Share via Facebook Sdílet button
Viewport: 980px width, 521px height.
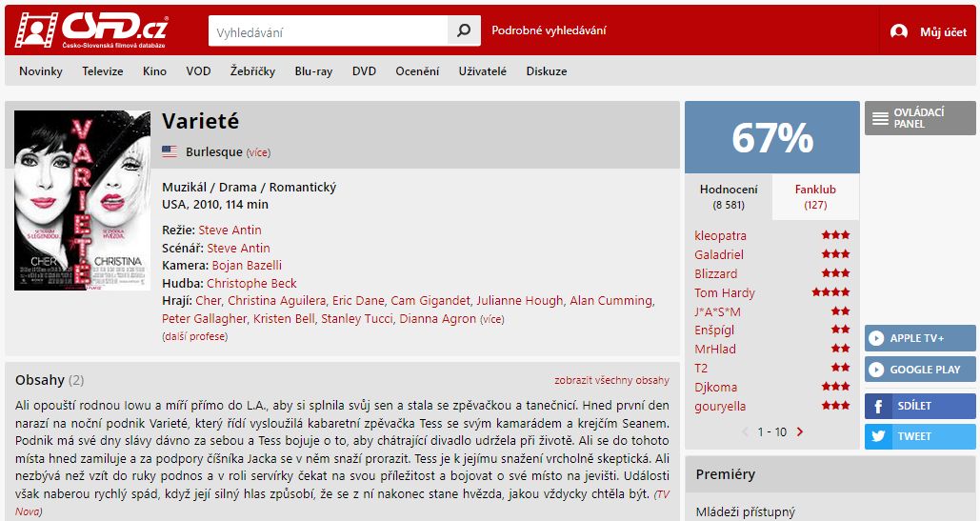point(920,406)
